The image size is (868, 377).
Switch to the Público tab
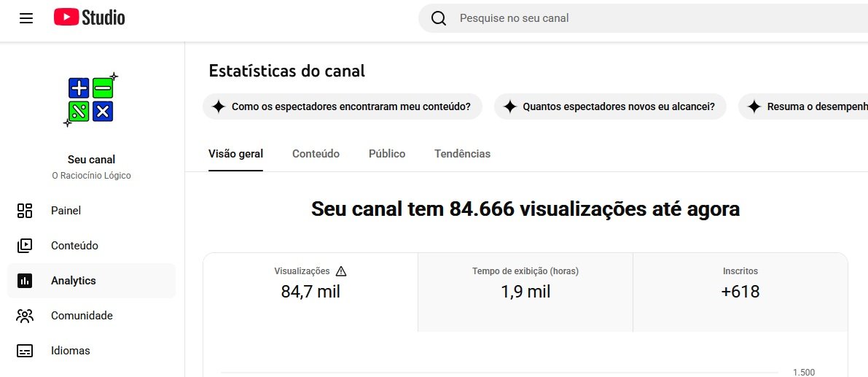point(387,154)
